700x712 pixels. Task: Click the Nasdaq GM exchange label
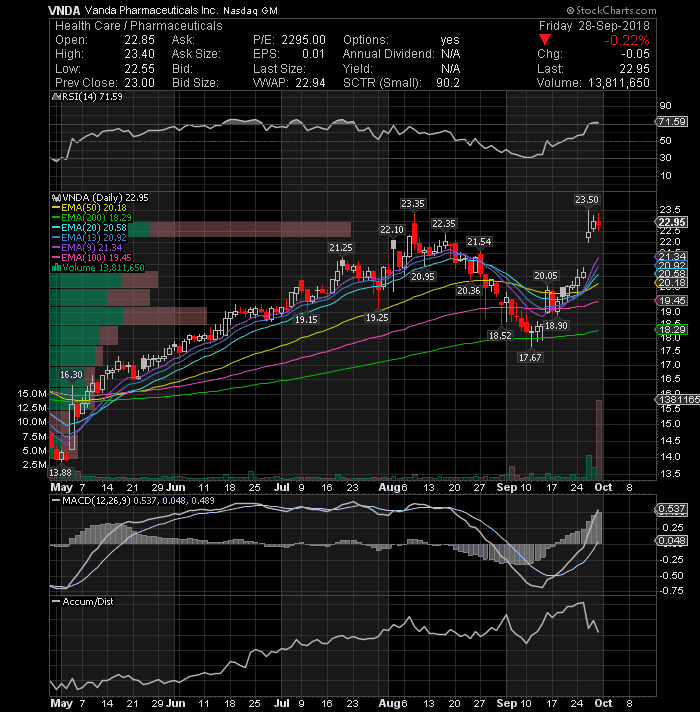coord(251,10)
